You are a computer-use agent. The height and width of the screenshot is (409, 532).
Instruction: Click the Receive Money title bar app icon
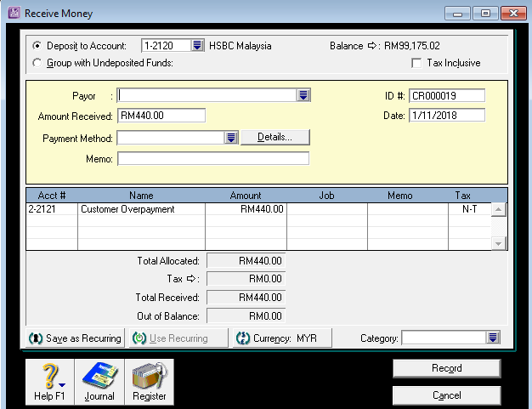pyautogui.click(x=14, y=13)
